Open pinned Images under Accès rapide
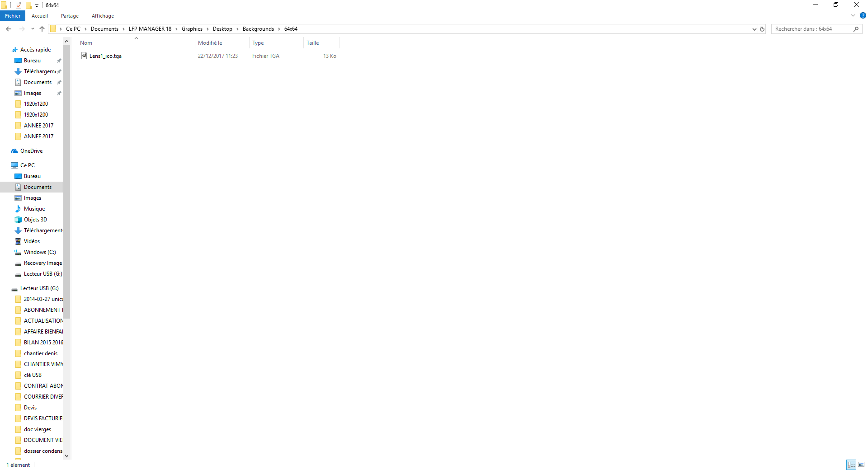The width and height of the screenshot is (868, 470). (x=32, y=93)
